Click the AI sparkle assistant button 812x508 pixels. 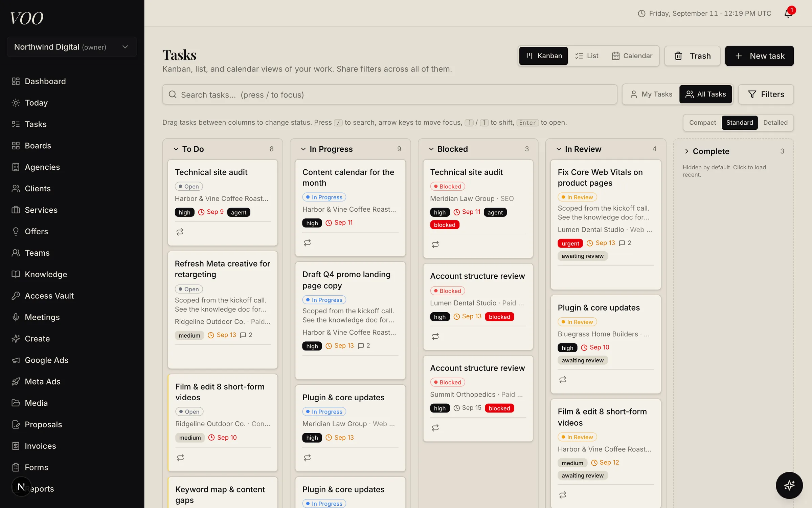pyautogui.click(x=789, y=485)
